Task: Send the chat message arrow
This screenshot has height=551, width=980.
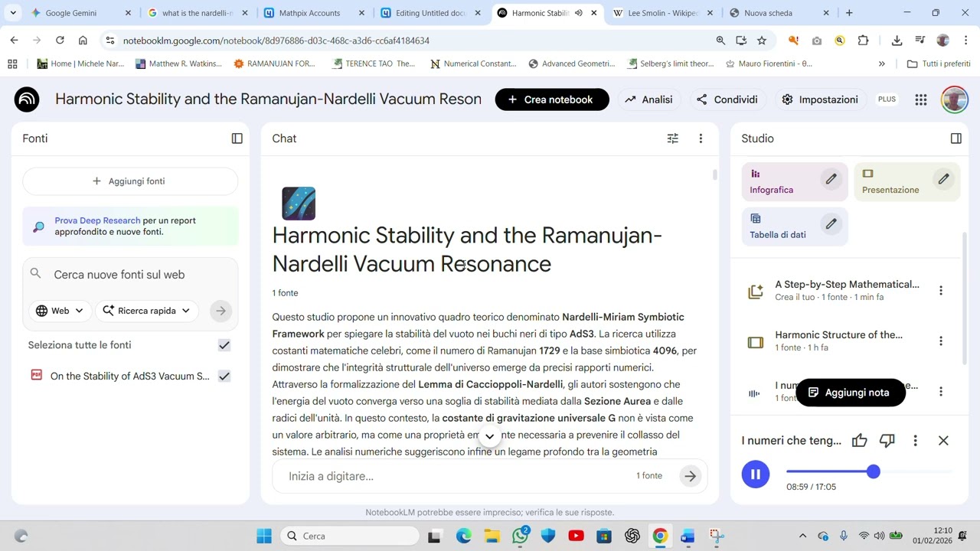Action: [x=690, y=476]
